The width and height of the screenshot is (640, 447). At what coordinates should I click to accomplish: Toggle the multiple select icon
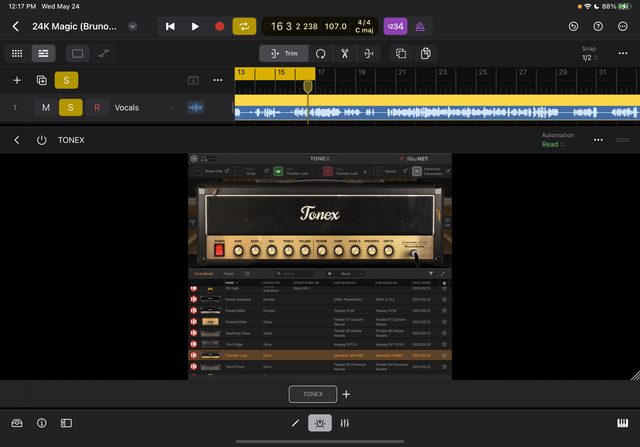401,53
